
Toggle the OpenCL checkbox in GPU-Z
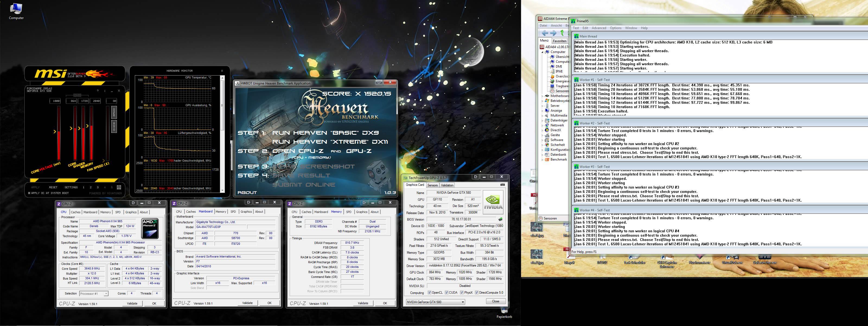coord(429,293)
